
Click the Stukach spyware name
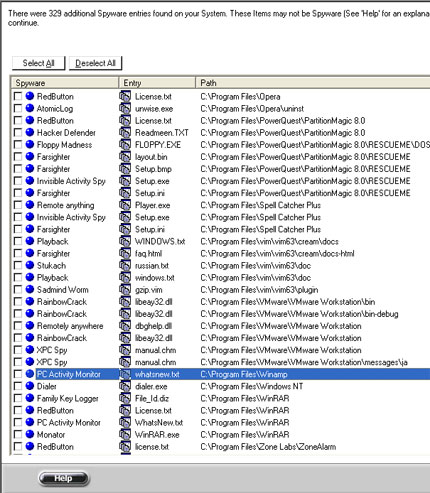(x=51, y=265)
